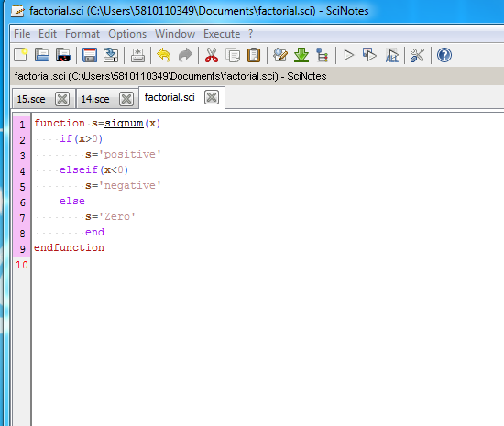Open the code navigator tree icon
This screenshot has height=426, width=504.
pos(322,55)
